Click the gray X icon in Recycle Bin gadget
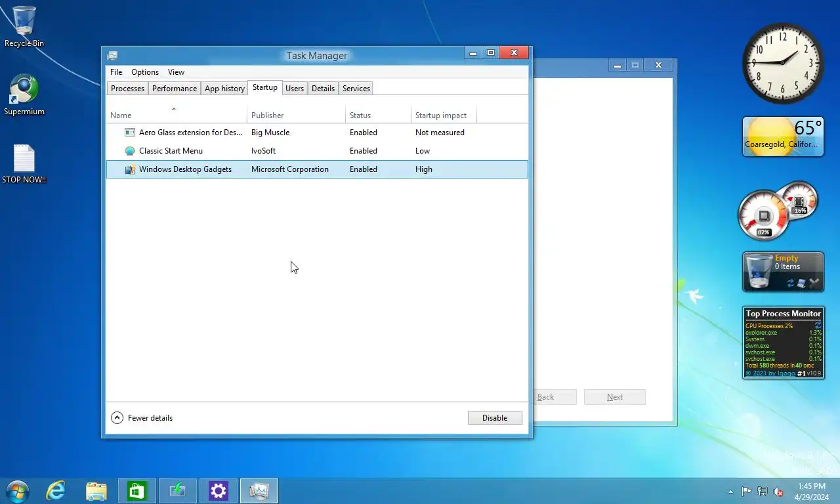Image resolution: width=840 pixels, height=504 pixels. 814,283
